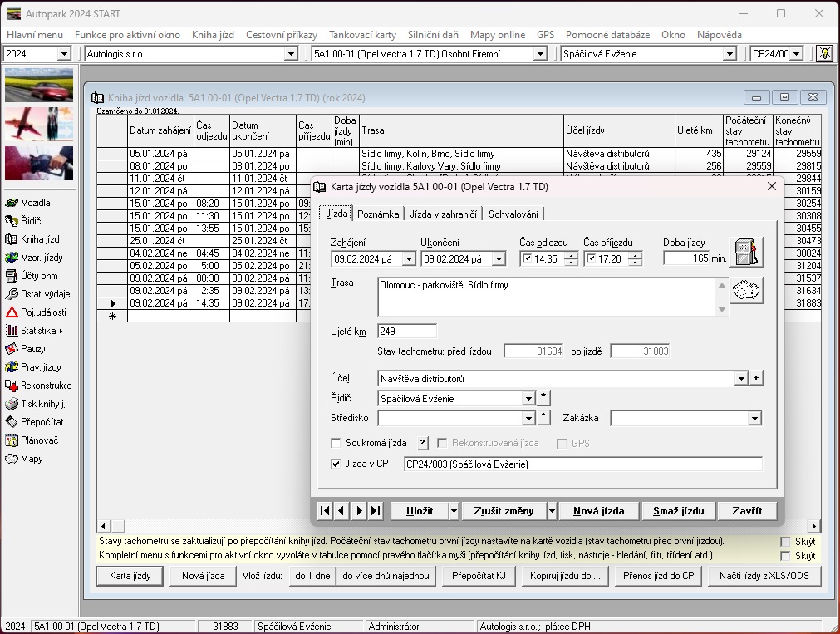840x634 pixels.
Task: Go to next trip record
Action: (x=359, y=511)
